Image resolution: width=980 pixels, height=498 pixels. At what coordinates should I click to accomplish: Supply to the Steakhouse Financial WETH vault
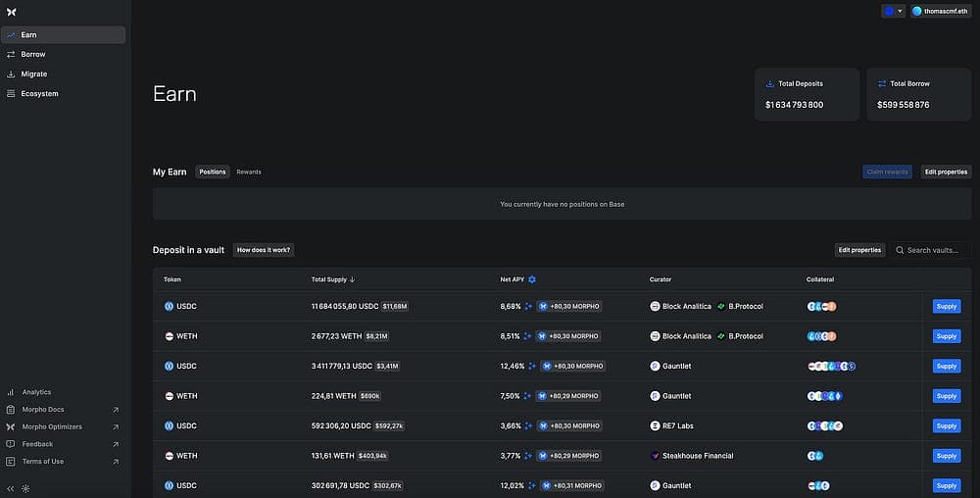[x=947, y=456]
